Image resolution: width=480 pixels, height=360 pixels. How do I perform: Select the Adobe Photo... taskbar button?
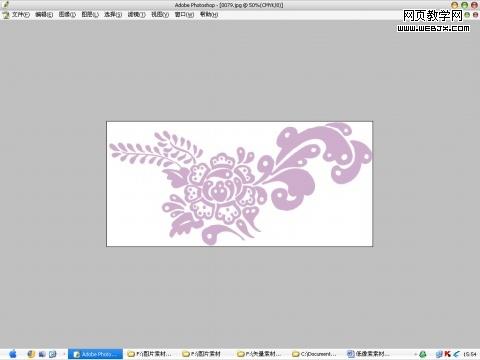point(95,354)
